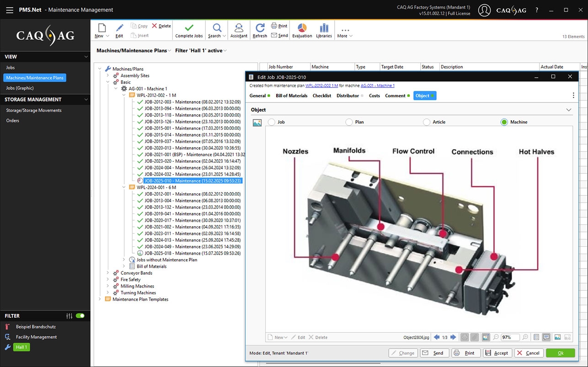The height and width of the screenshot is (367, 588).
Task: Click the green Ok button
Action: point(560,353)
